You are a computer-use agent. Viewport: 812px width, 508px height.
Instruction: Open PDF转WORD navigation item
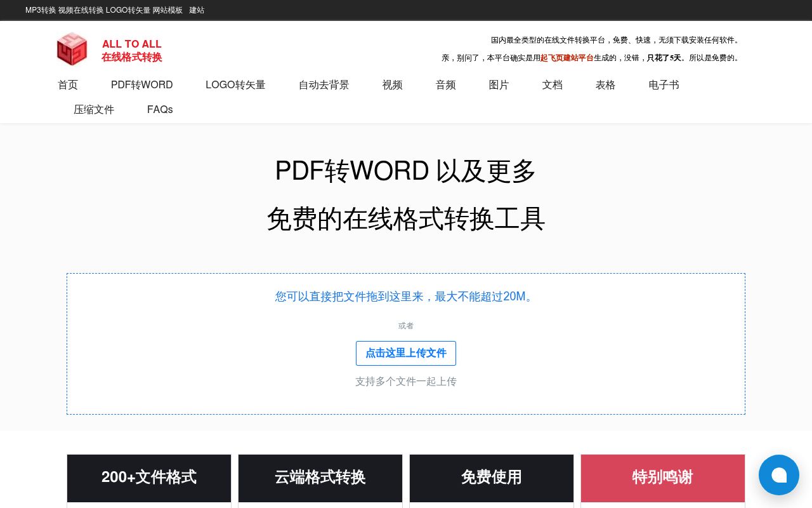[142, 85]
